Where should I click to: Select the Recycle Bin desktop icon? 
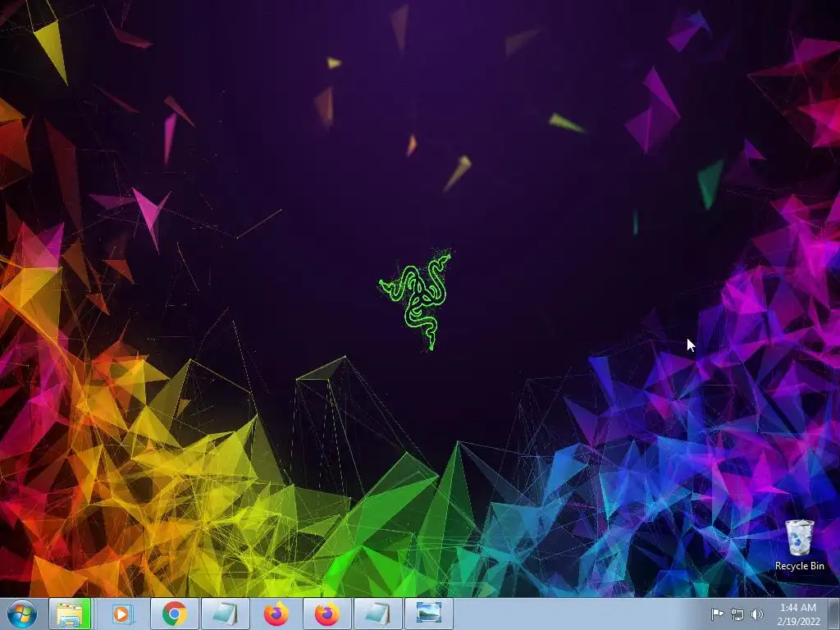800,545
